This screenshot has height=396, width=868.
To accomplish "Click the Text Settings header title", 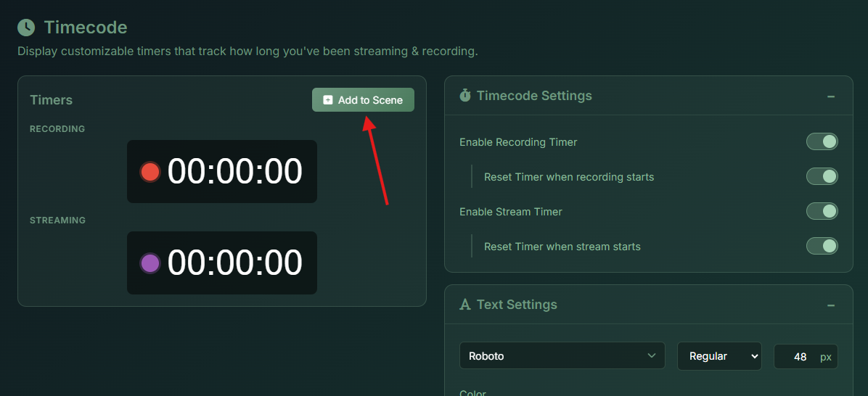I will pos(517,305).
